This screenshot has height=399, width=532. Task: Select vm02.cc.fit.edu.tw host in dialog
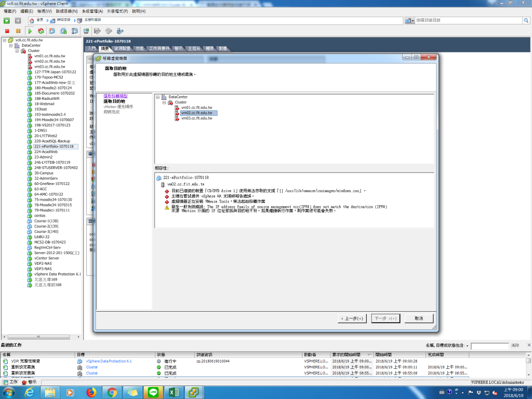pyautogui.click(x=196, y=113)
